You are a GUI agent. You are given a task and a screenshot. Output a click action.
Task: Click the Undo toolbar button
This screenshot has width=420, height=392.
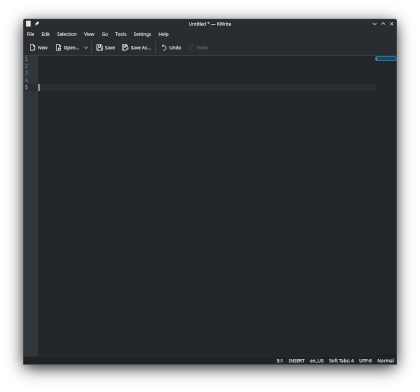[171, 48]
